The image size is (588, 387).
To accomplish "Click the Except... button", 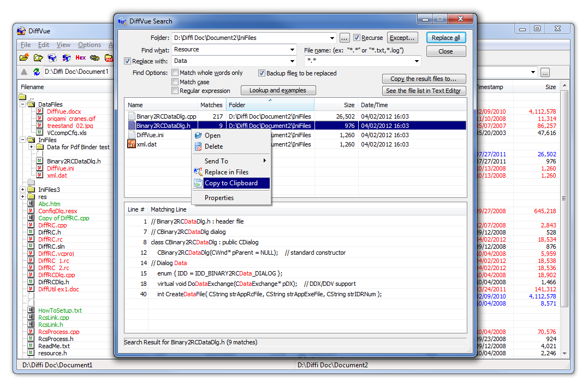I will 402,38.
